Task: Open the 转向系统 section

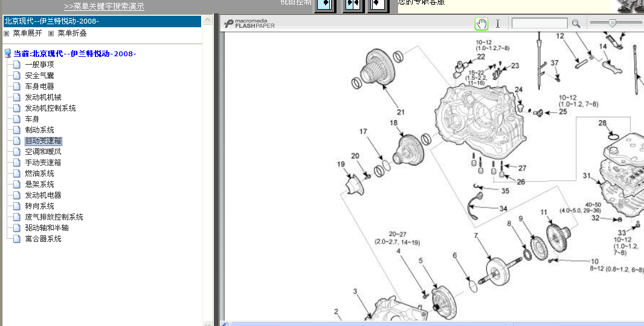Action: pos(39,206)
